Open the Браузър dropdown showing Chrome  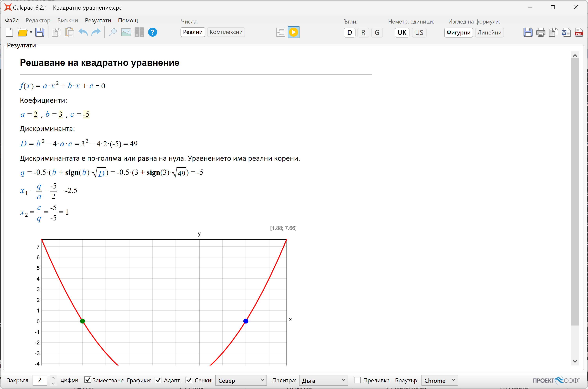point(439,380)
